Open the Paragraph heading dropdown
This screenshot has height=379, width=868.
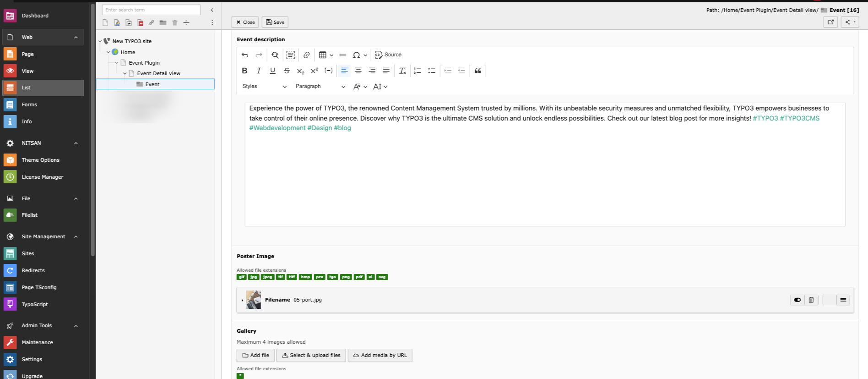pos(320,87)
